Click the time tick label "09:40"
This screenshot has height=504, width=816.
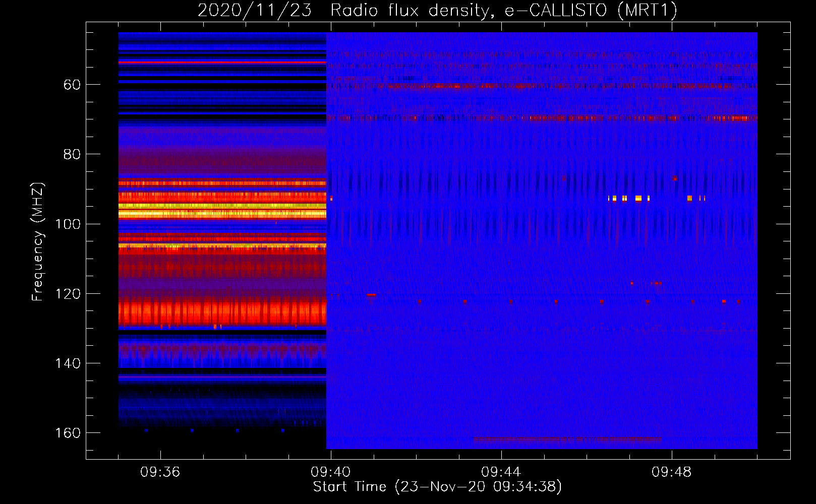point(331,472)
